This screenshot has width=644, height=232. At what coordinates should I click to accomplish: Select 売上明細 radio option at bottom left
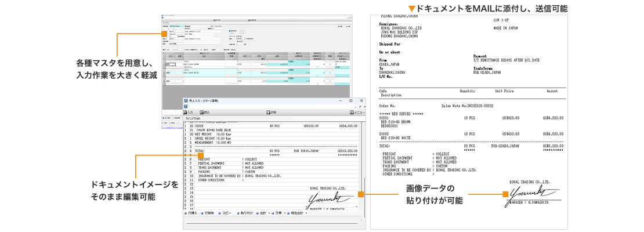click(163, 117)
